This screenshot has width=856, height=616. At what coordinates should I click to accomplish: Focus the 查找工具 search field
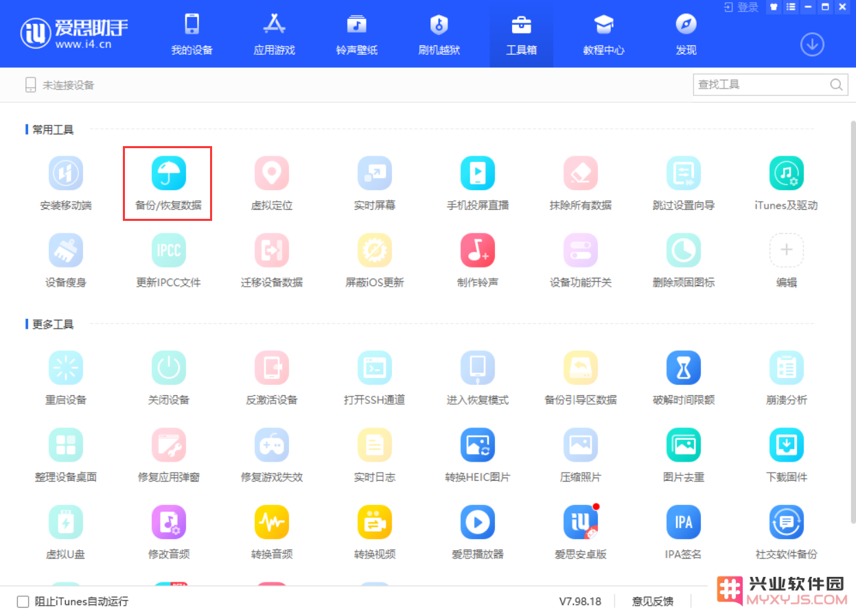pos(762,84)
